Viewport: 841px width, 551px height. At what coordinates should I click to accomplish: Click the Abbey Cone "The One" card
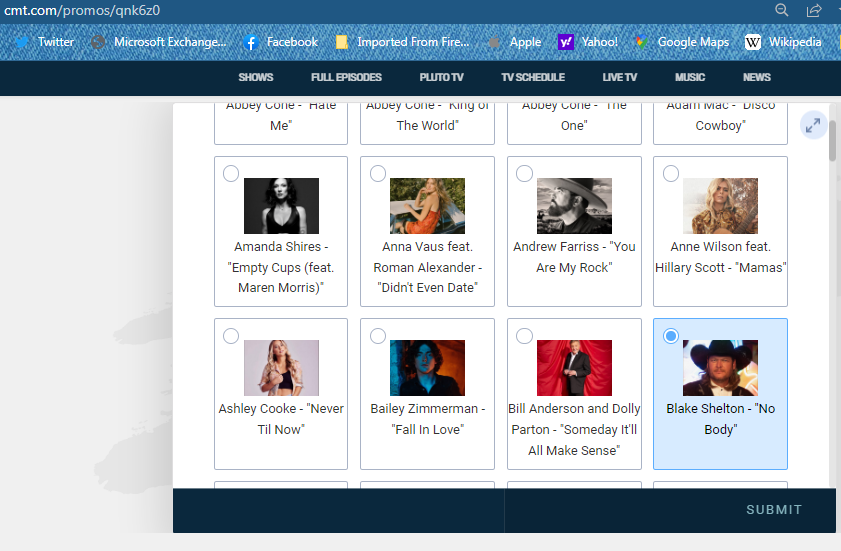point(574,123)
